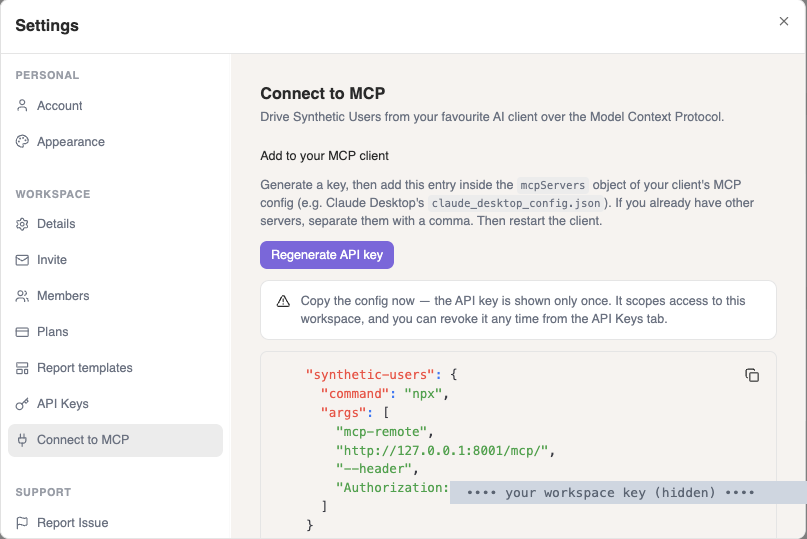The height and width of the screenshot is (539, 807).
Task: Click the Details gear icon
Action: point(22,224)
